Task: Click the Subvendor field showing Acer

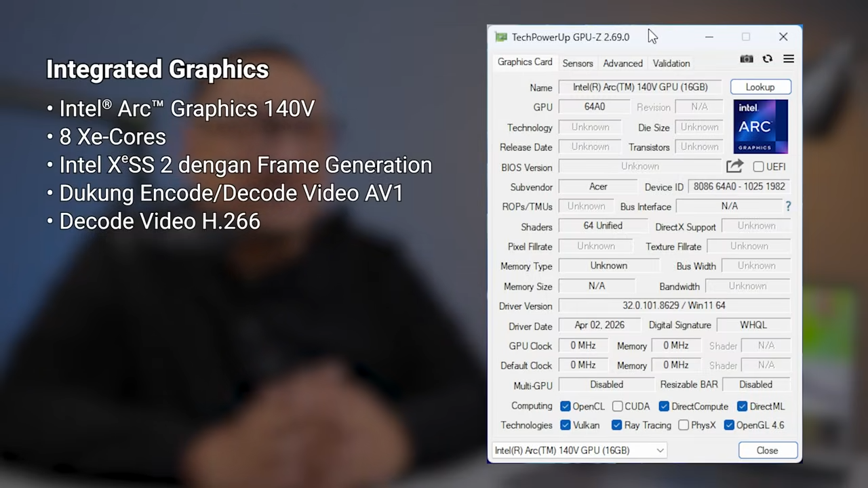Action: tap(598, 186)
